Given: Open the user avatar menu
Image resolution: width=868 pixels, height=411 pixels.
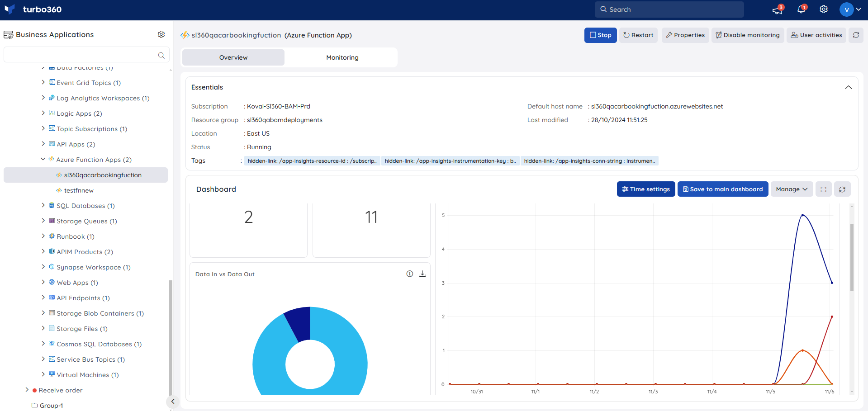Looking at the screenshot, I should (x=850, y=9).
